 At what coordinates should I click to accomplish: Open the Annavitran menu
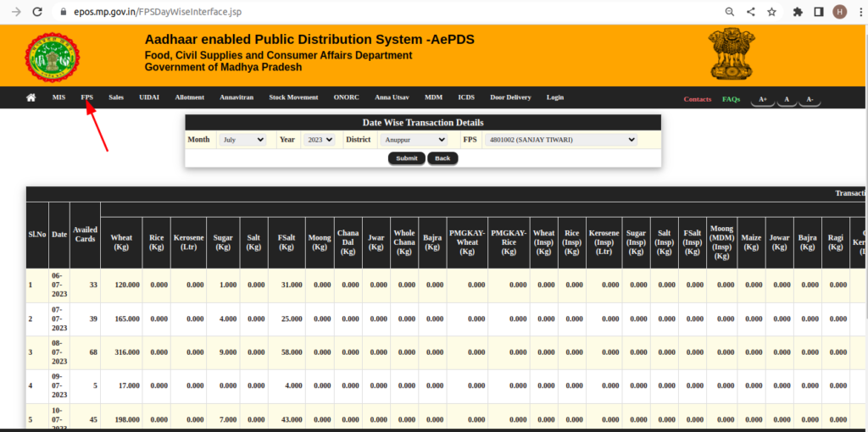pos(236,97)
